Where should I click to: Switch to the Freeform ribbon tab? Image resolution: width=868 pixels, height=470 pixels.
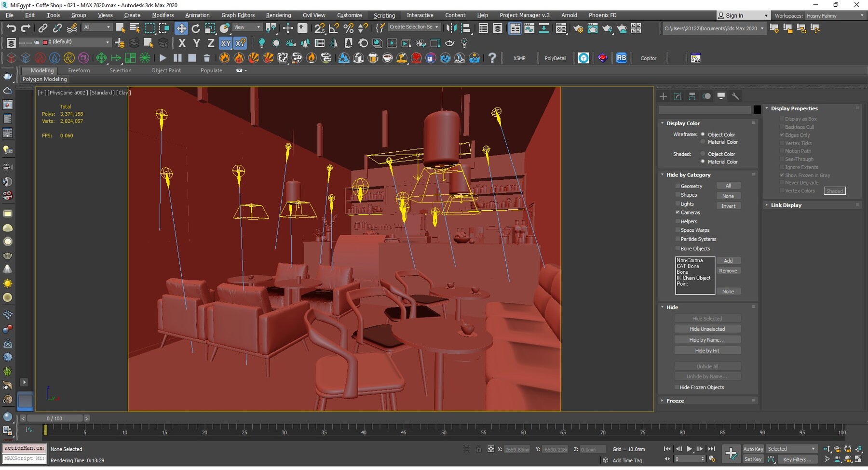pos(79,70)
